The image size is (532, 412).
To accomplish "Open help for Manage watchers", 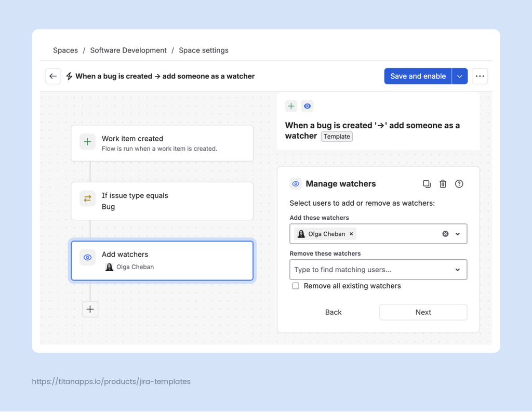I will 459,184.
